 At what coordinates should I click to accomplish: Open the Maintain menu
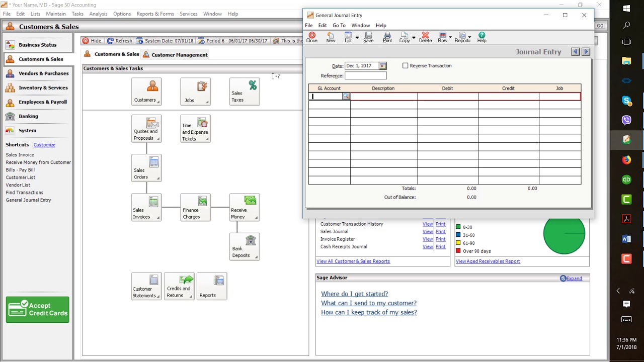point(56,14)
